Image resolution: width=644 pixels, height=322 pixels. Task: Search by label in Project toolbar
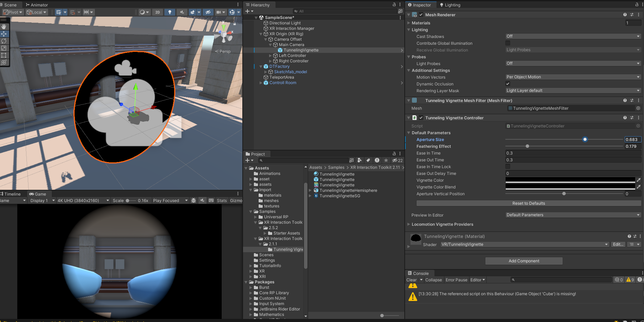(x=368, y=160)
